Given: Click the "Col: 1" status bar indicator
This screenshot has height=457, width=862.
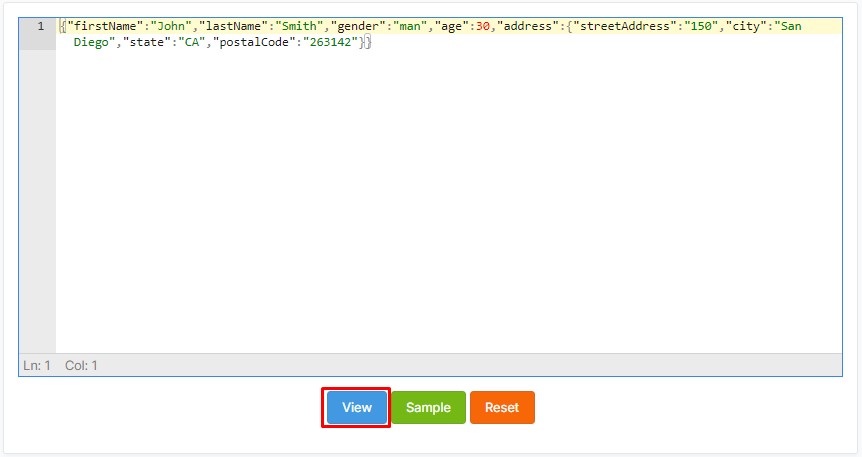Looking at the screenshot, I should pos(81,365).
